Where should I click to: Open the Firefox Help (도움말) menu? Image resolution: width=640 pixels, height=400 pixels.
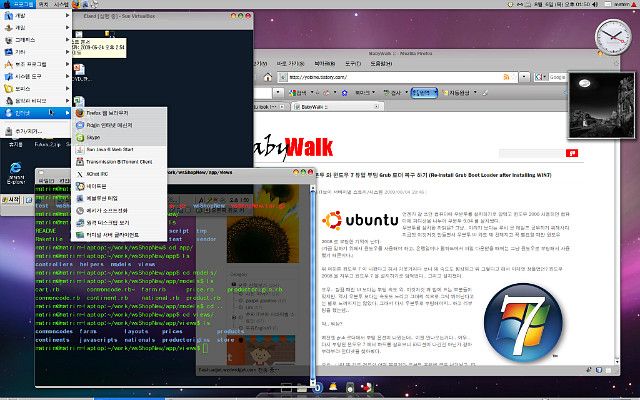point(381,64)
